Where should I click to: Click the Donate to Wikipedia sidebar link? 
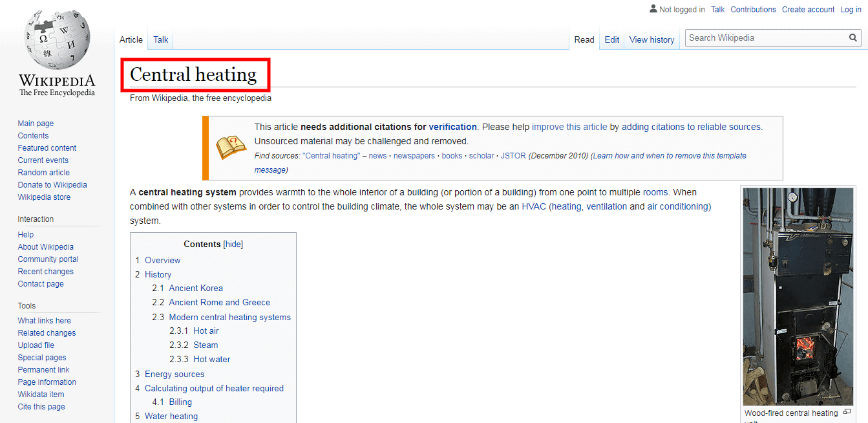click(x=52, y=185)
